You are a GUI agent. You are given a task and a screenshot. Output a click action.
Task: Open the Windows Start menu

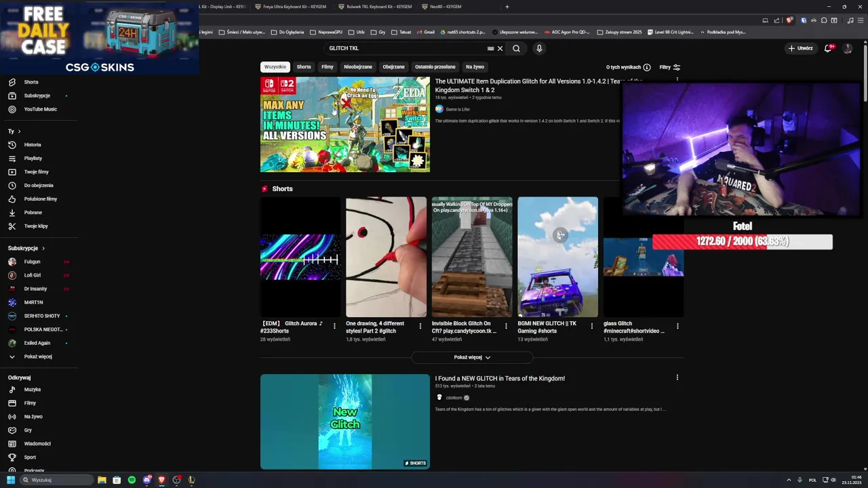[x=11, y=480]
